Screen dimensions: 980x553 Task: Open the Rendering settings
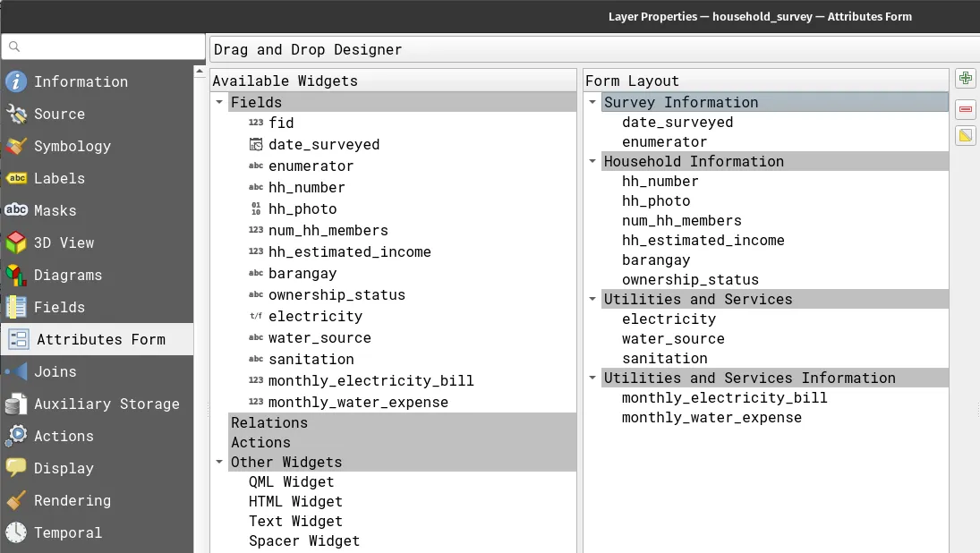[72, 500]
